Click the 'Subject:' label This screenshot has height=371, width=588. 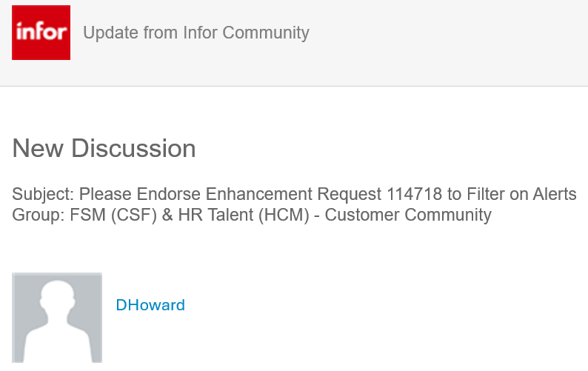43,195
